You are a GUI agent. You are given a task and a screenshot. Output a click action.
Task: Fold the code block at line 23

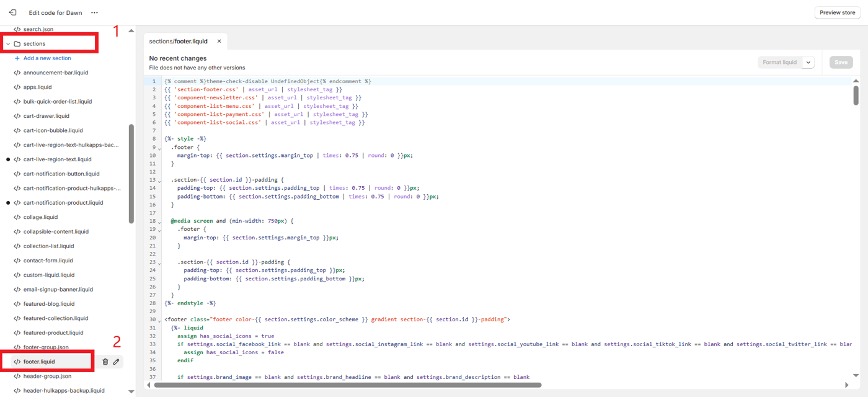click(159, 263)
